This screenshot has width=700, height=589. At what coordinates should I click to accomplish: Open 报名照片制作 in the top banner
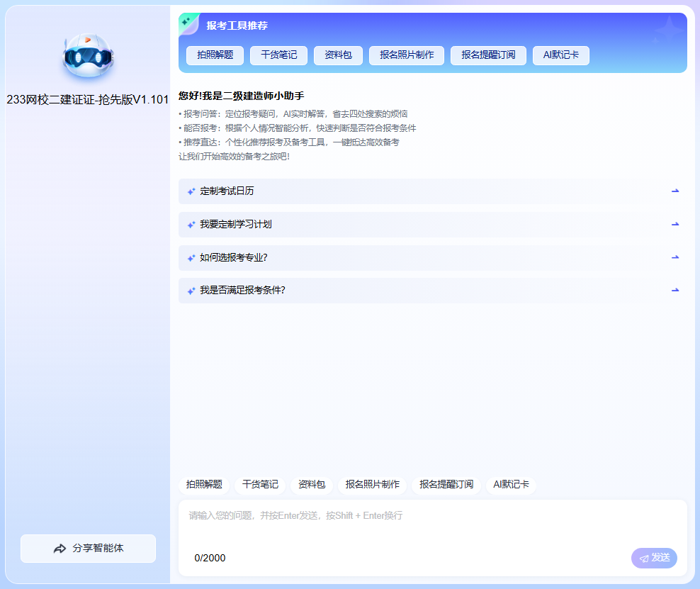point(407,55)
